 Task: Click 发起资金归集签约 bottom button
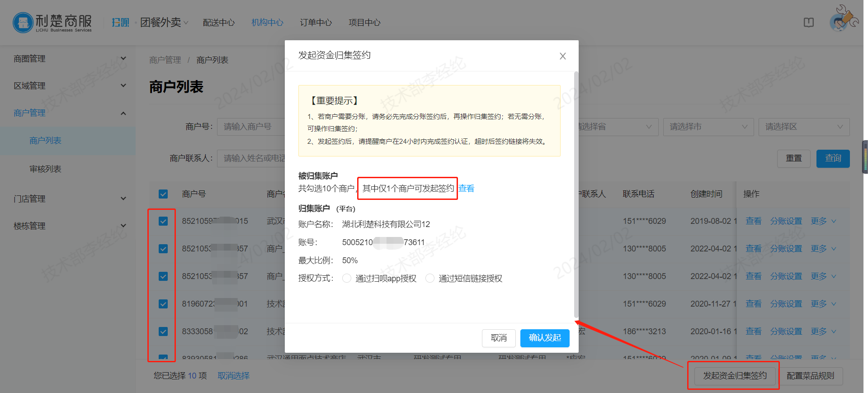(735, 376)
